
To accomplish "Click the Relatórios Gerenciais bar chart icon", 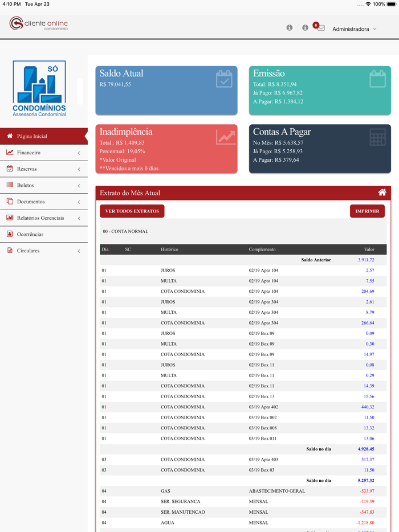I will point(10,218).
